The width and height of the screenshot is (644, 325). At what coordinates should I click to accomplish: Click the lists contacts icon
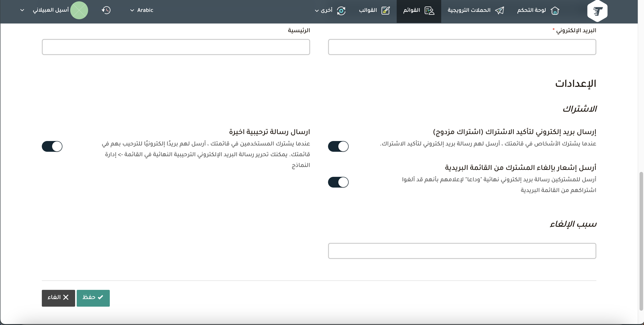[x=430, y=11]
